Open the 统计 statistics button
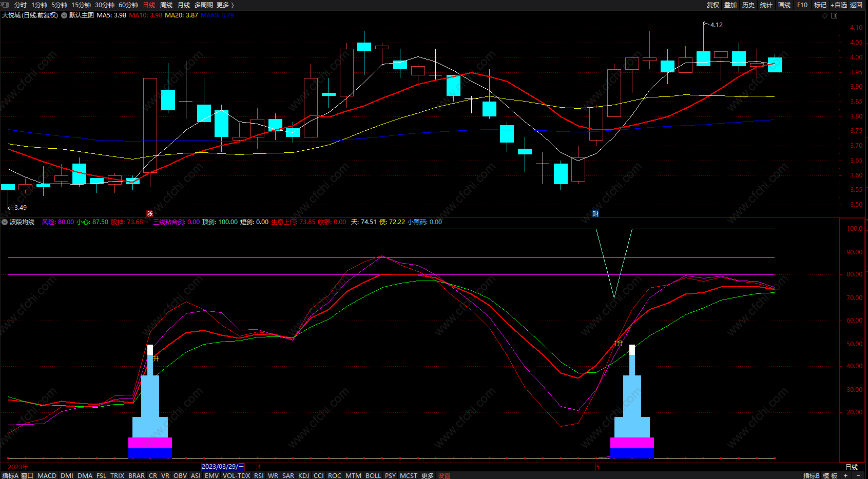868x479 pixels. pos(766,5)
